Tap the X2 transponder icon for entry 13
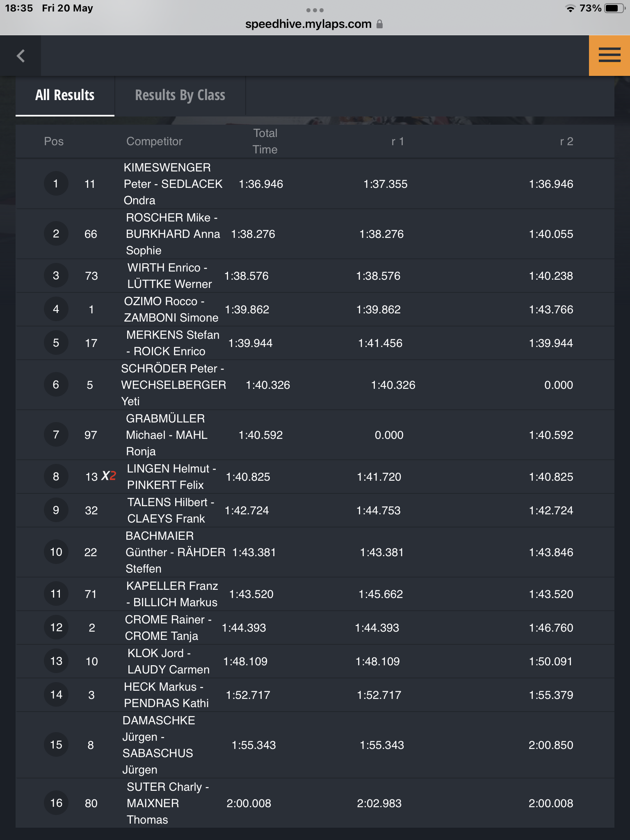The width and height of the screenshot is (630, 840). click(109, 476)
